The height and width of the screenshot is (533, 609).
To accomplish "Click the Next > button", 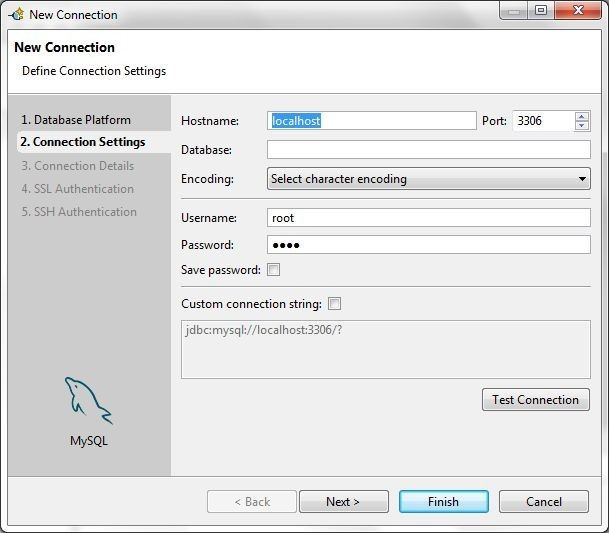I will (x=344, y=502).
